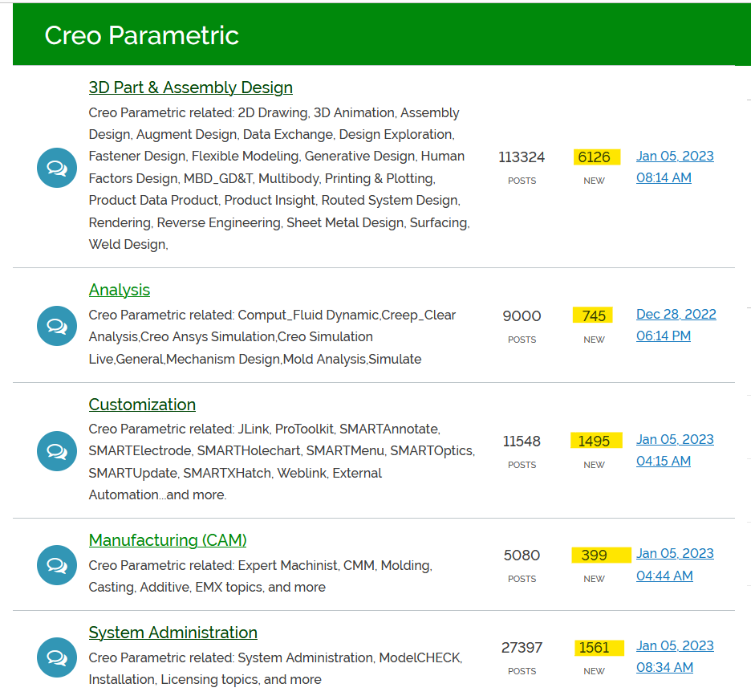Go to the Customization board
Viewport: 751px width, 700px height.
[x=142, y=405]
